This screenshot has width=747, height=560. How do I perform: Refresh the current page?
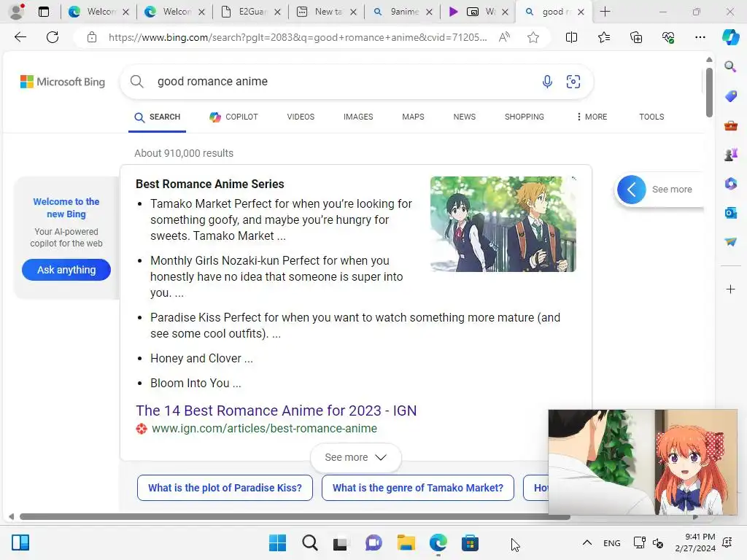[x=53, y=37]
